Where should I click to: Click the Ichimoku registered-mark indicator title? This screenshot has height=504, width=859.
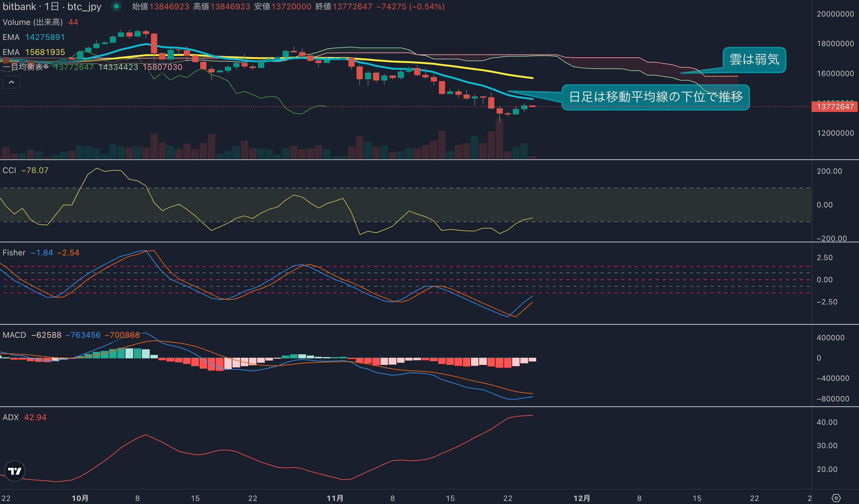point(26,67)
